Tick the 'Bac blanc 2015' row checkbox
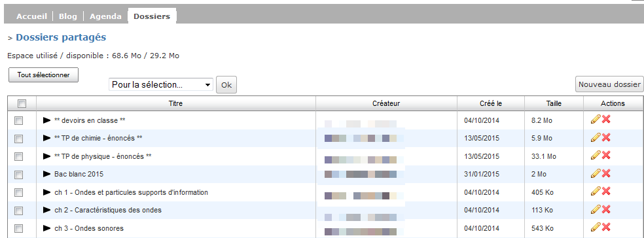 19,175
